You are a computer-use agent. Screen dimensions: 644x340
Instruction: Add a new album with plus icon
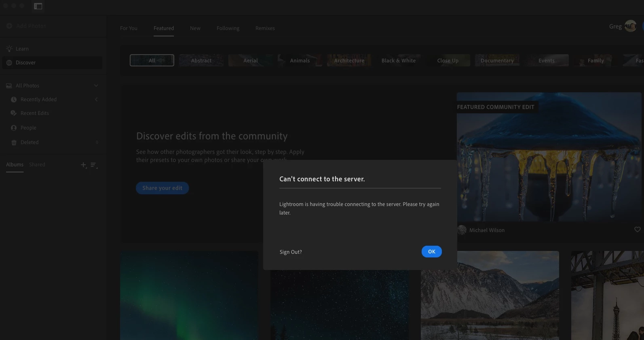[x=84, y=165]
